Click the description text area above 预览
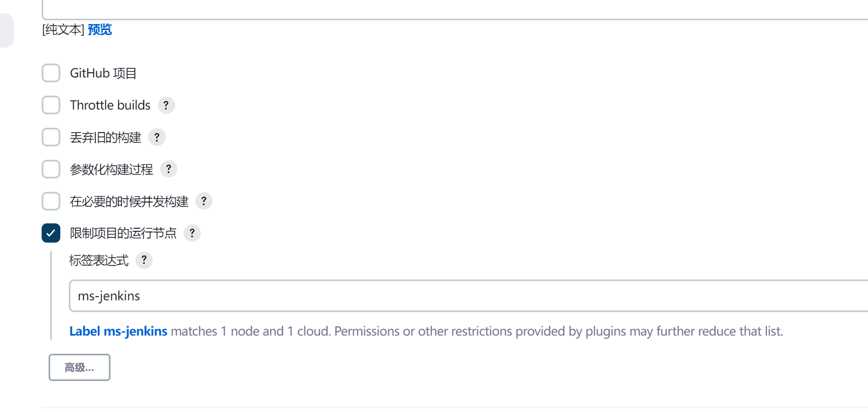This screenshot has height=412, width=868. (x=455, y=10)
